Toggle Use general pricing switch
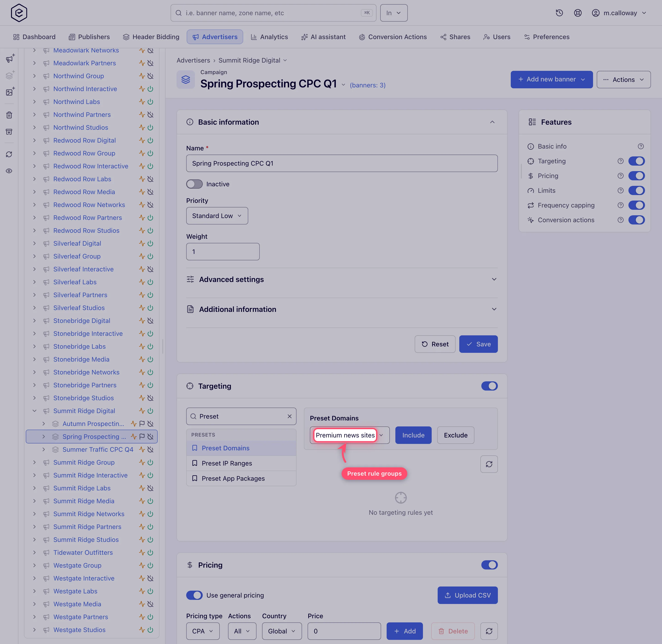Screen dimensions: 662x644 click(x=194, y=595)
